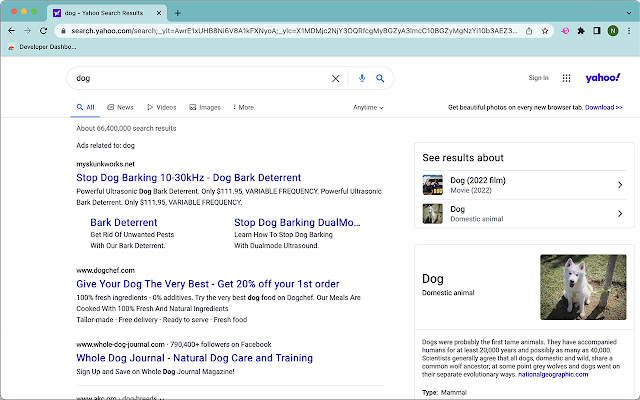Open nationalgeographic.com source link
Screen dimensions: 640x400
pyautogui.click(x=553, y=375)
